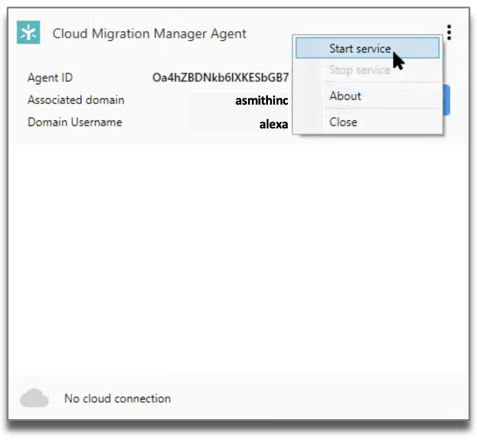Click the No cloud connection status text
Screen dimensions: 477x448
click(x=118, y=398)
